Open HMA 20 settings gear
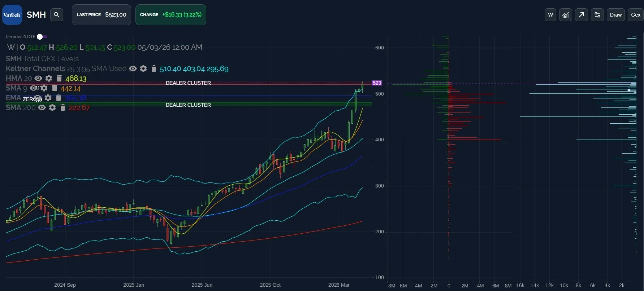 (x=49, y=78)
